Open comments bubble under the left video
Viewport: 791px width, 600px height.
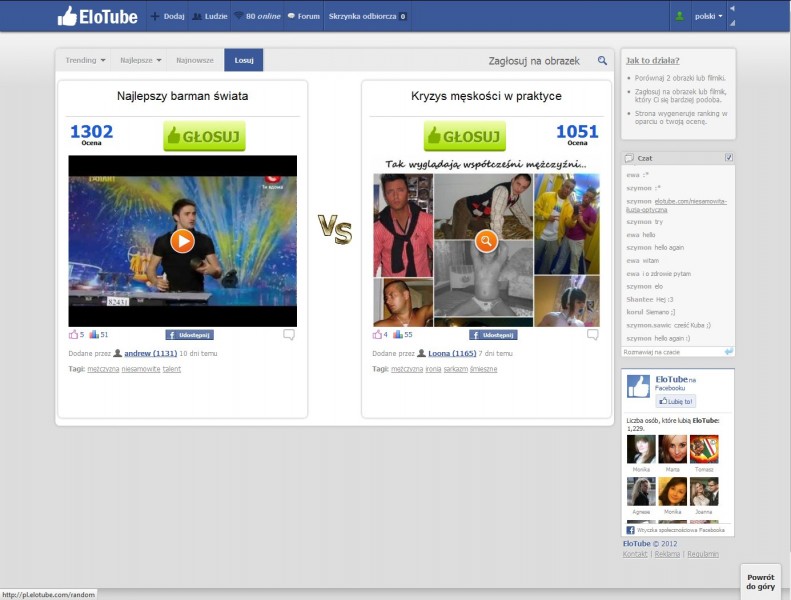click(x=289, y=335)
